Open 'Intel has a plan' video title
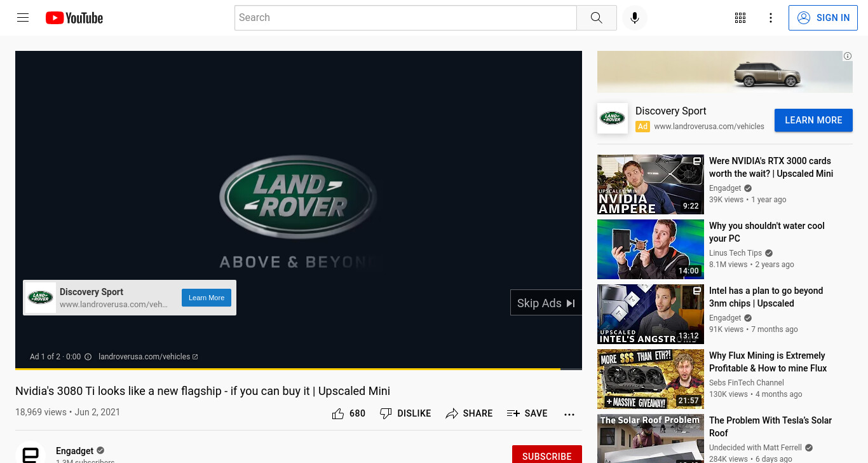Image resolution: width=868 pixels, height=463 pixels. click(x=766, y=297)
